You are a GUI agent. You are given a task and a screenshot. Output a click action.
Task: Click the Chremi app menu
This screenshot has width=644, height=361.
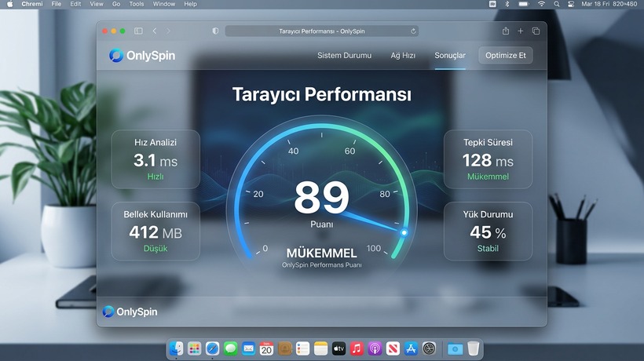(x=32, y=4)
